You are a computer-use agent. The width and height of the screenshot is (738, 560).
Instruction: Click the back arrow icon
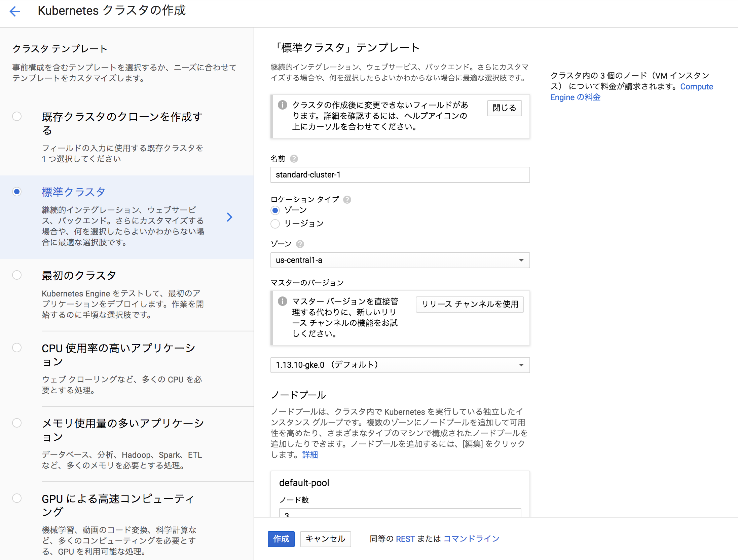coord(15,11)
